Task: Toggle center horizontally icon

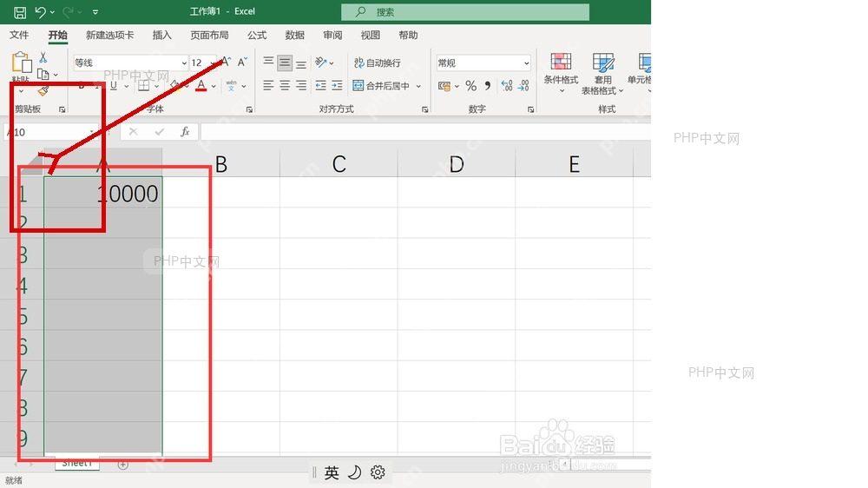Action: point(285,85)
